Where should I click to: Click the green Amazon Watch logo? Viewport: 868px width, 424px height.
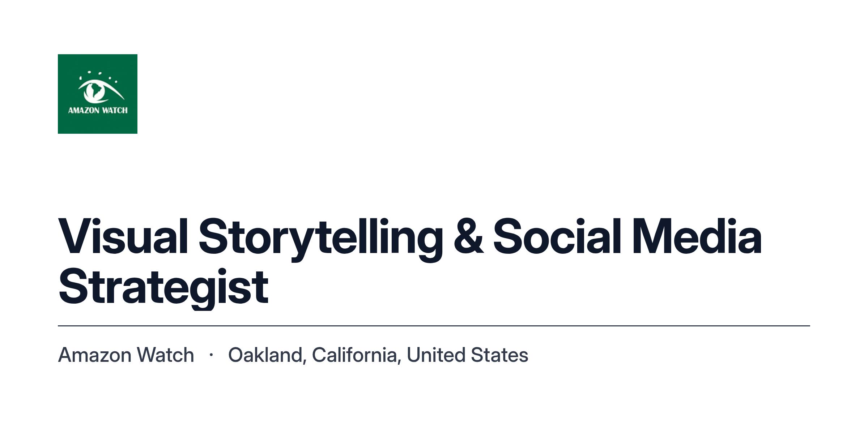pos(98,94)
